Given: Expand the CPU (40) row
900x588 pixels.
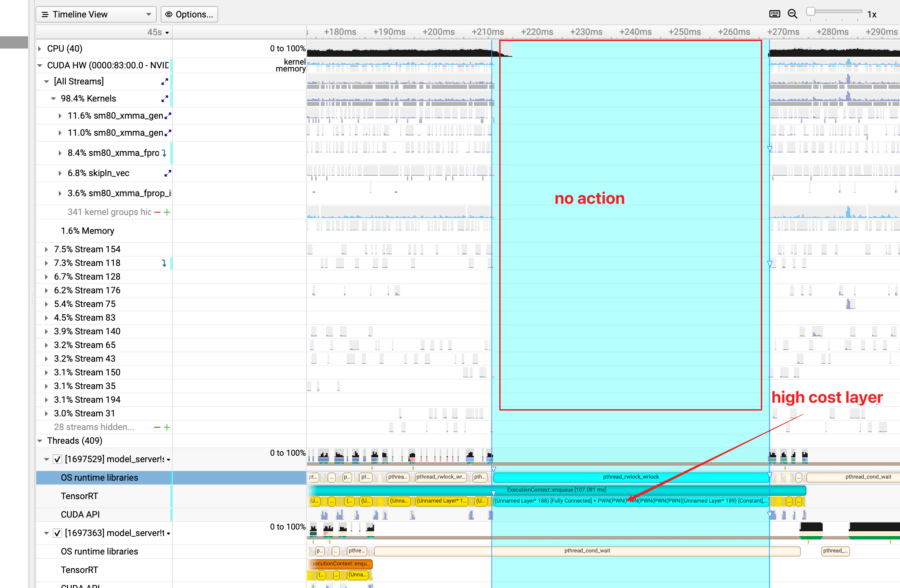Looking at the screenshot, I should coord(40,49).
